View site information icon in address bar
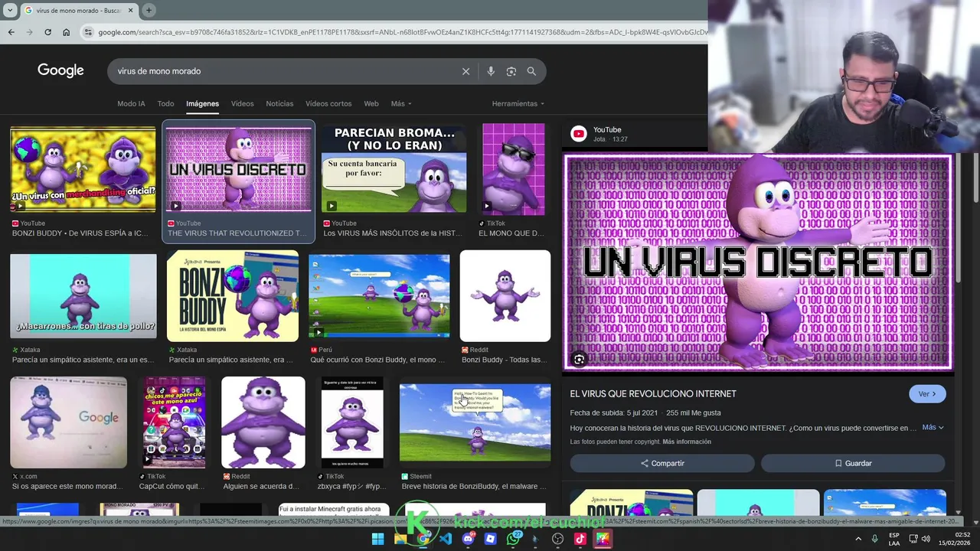980x551 pixels. (x=89, y=32)
